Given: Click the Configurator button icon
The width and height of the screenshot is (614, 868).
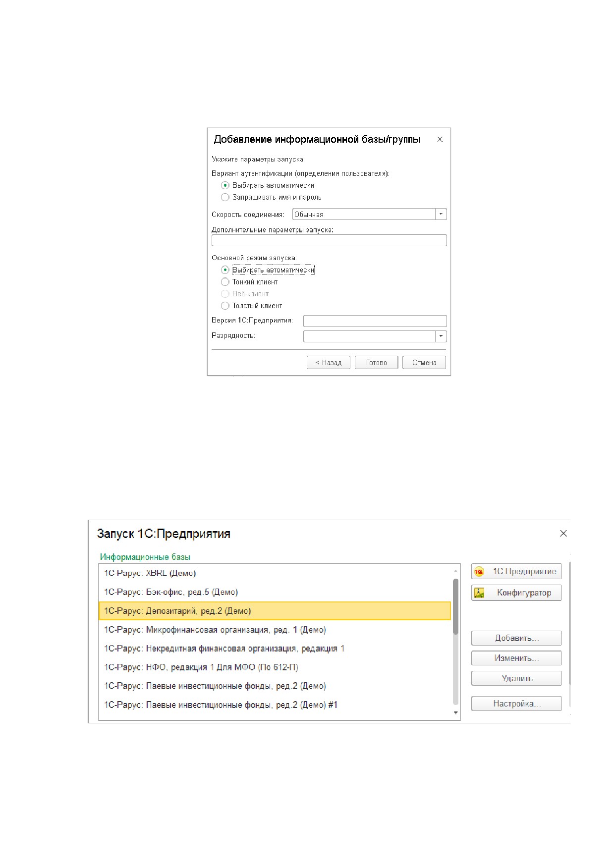Looking at the screenshot, I should [x=479, y=593].
